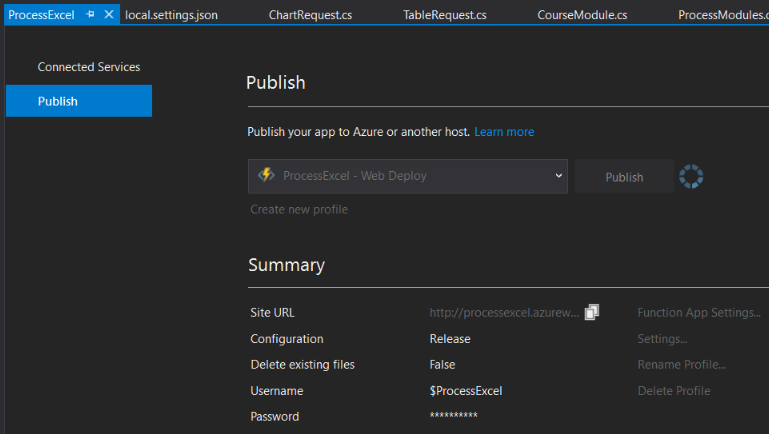Open the ProcessExcel - Web Deploy profile dropdown
Screen dimensions: 769x434
point(408,176)
